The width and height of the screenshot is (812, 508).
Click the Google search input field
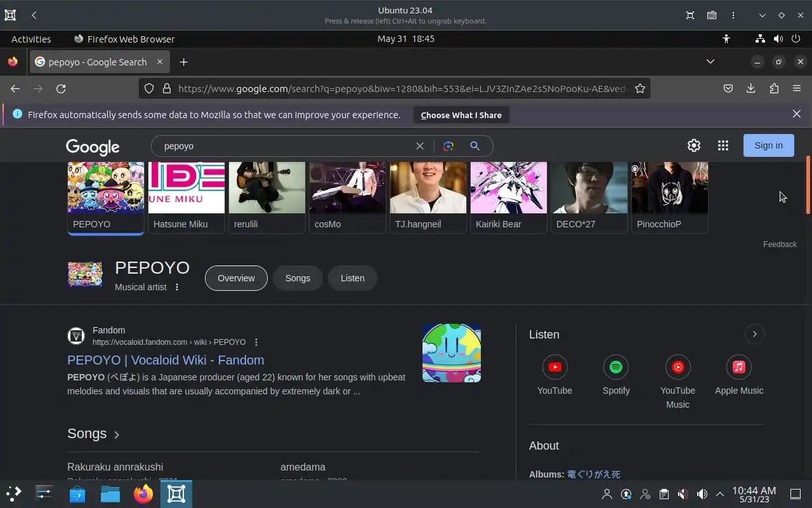285,146
